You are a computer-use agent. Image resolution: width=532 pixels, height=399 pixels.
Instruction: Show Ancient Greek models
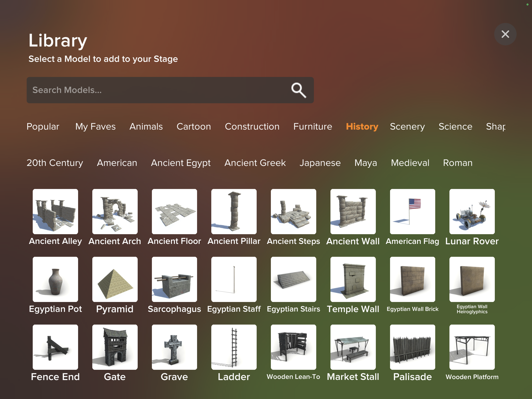pyautogui.click(x=255, y=163)
